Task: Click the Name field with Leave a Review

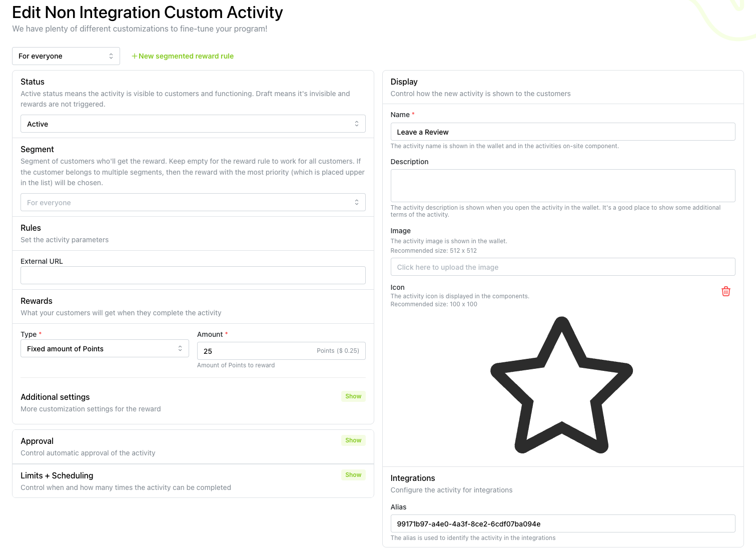Action: (563, 132)
